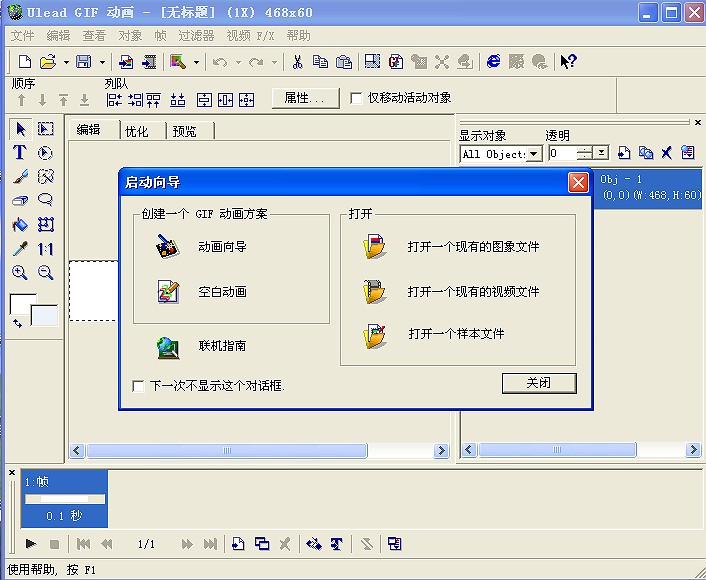706x580 pixels.
Task: Select the Lasso selection tool
Action: point(45,200)
